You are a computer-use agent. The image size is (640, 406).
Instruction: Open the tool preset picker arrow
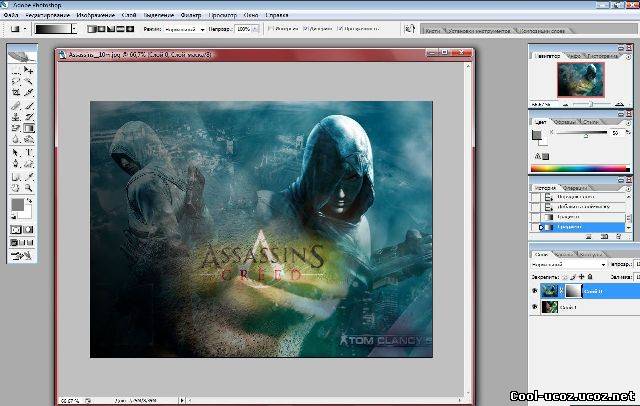coord(25,29)
